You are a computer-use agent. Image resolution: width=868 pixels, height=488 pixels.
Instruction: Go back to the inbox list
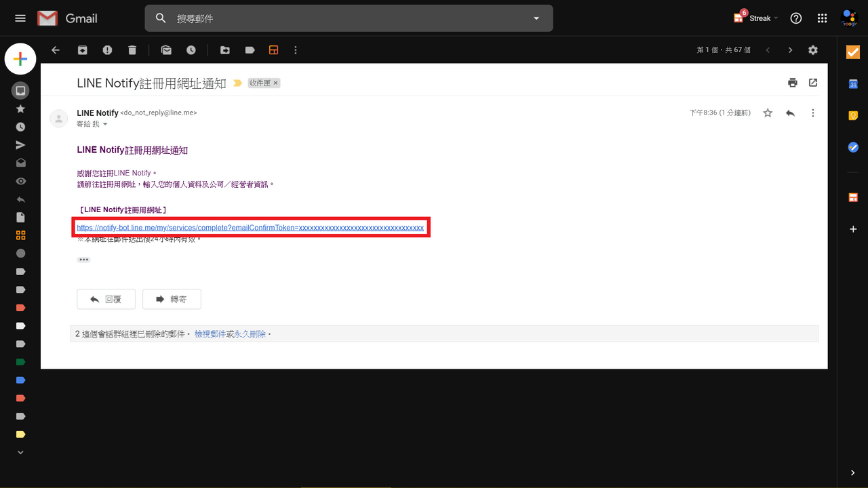click(56, 50)
